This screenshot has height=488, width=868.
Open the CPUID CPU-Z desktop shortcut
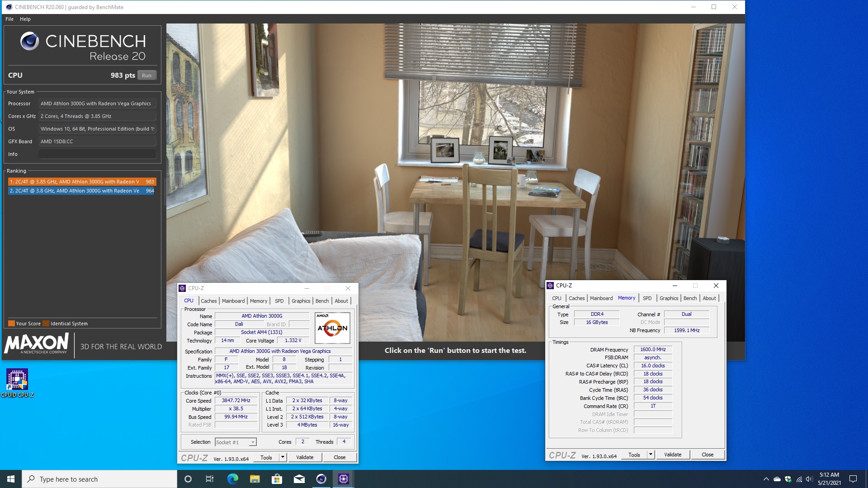click(17, 383)
